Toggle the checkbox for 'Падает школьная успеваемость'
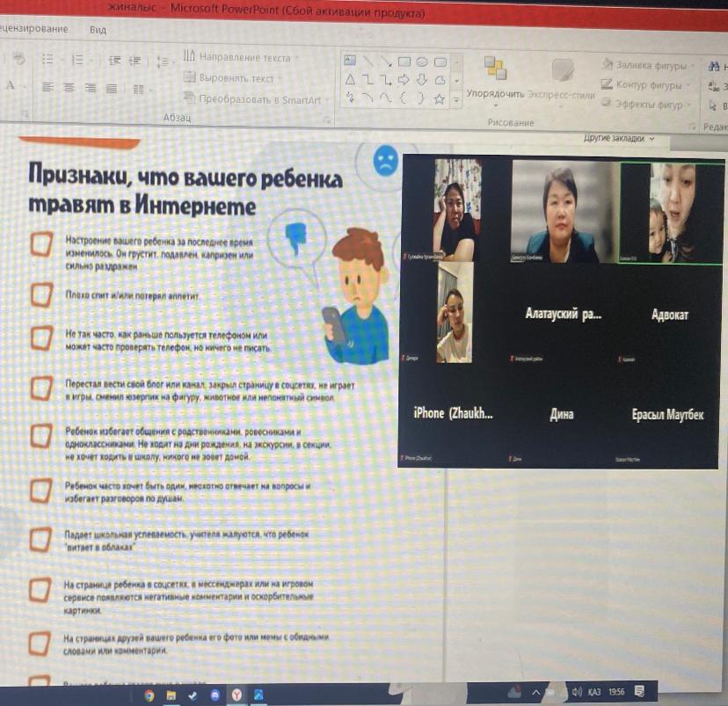Viewport: 728px width, 706px height. 40,537
